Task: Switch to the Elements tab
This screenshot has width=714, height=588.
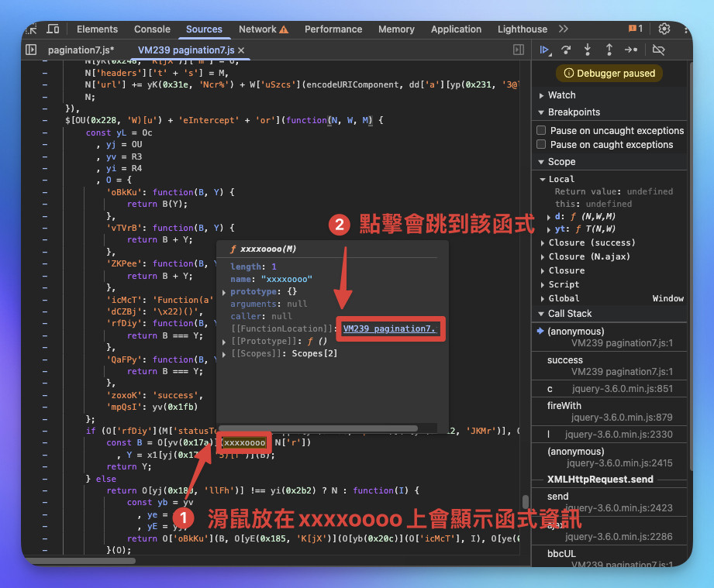Action: 97,29
